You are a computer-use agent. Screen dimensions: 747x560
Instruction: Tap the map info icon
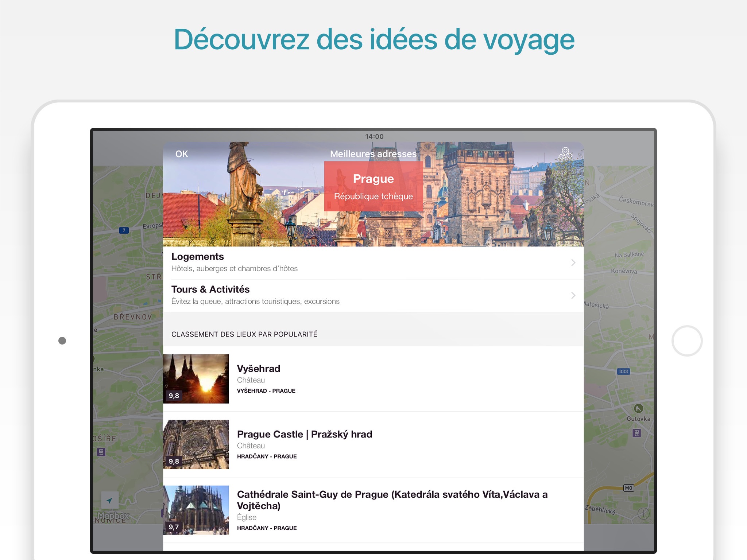coord(643,514)
